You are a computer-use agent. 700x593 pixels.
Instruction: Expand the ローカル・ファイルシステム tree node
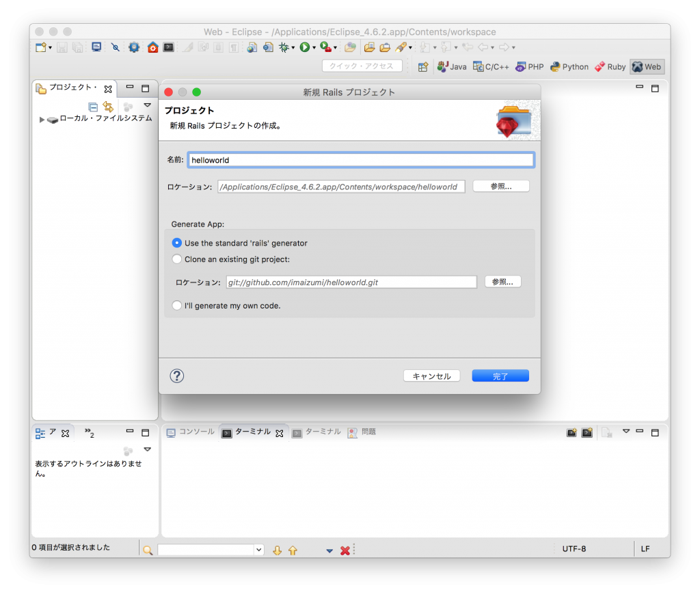pyautogui.click(x=42, y=120)
